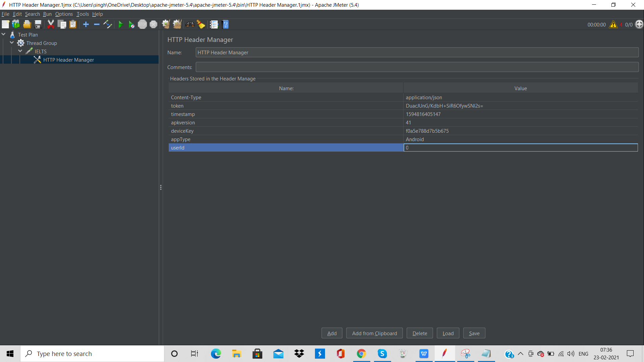The height and width of the screenshot is (362, 644).
Task: Click the green Start test button
Action: point(120,24)
